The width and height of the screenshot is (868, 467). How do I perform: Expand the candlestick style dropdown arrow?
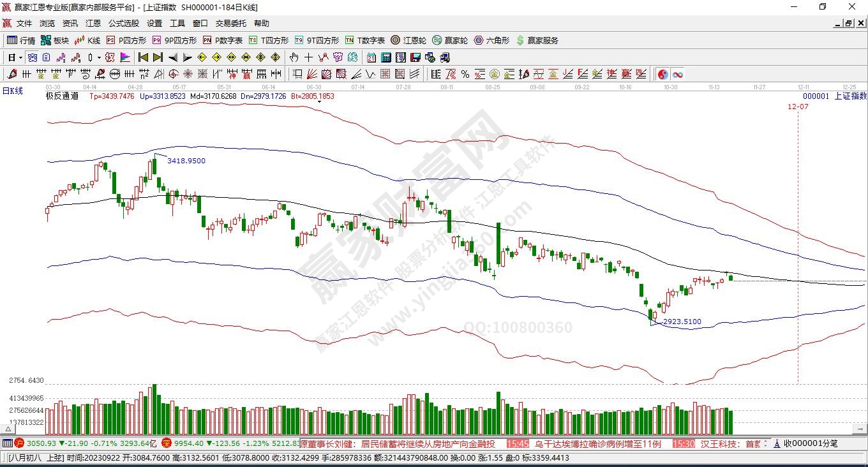click(99, 57)
